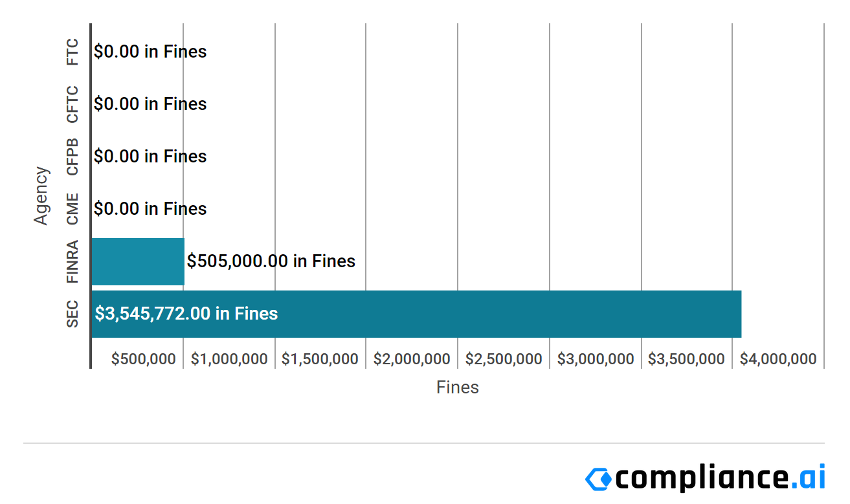Click the Agency vertical axis title

coord(41,196)
